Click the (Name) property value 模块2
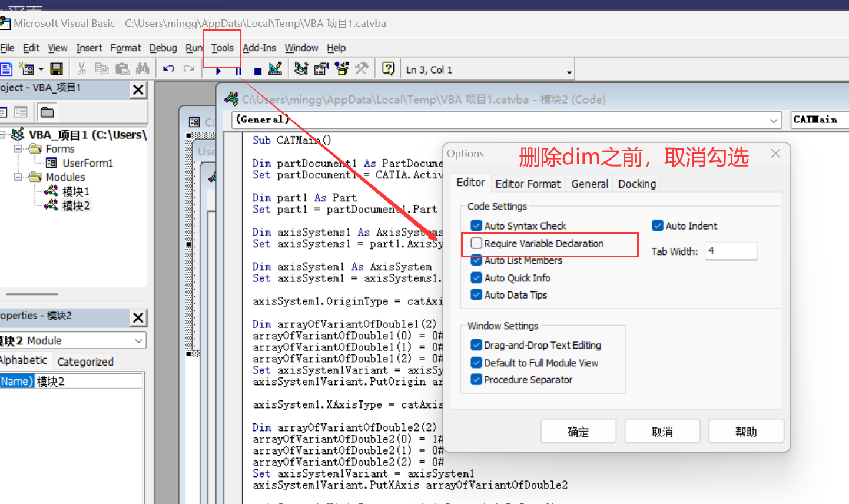Screen dimensions: 849x504 (89, 382)
